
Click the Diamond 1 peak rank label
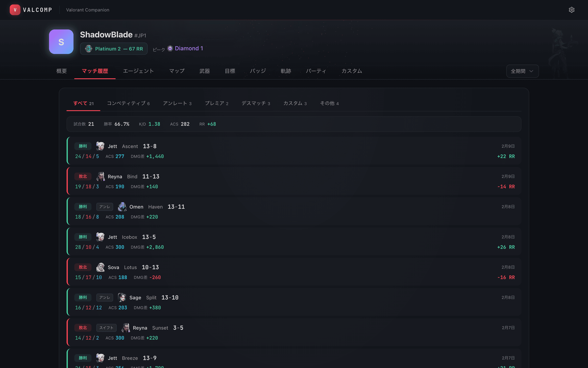(x=189, y=48)
